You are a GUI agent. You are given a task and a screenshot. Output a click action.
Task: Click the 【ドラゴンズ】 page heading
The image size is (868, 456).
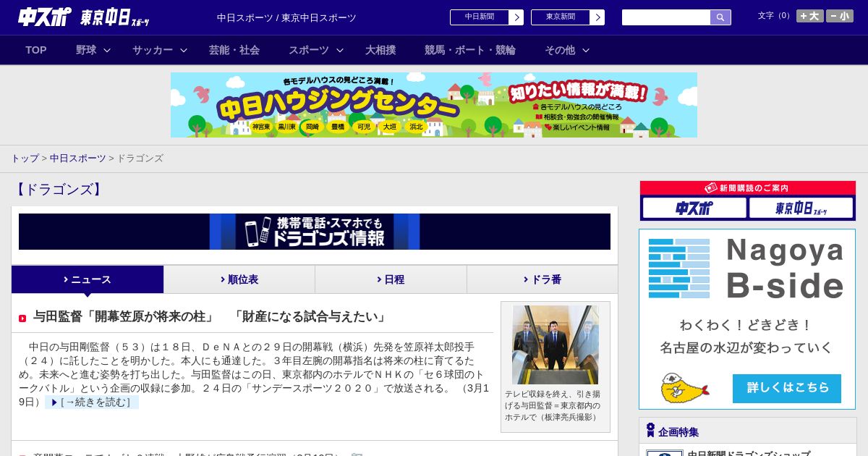59,190
